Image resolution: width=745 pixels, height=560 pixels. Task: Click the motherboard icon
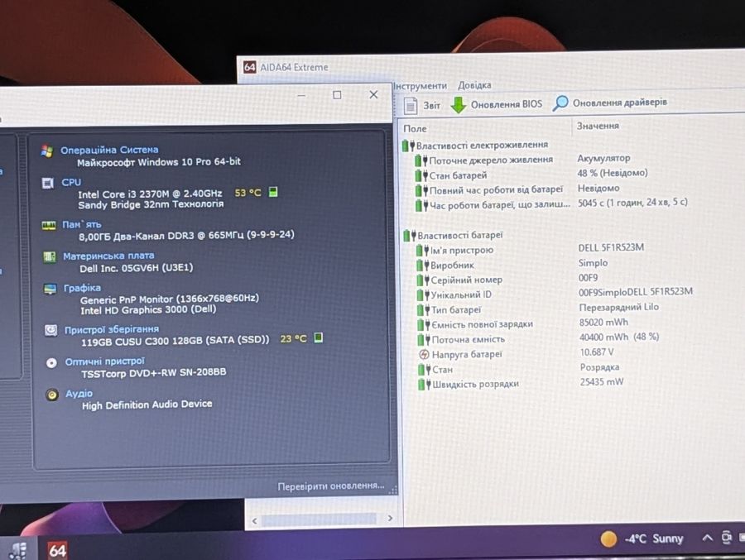(49, 257)
